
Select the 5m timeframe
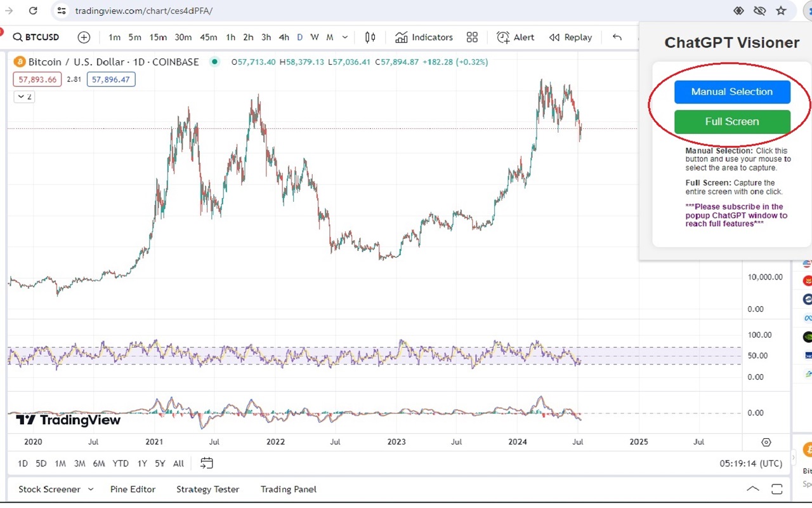[x=134, y=37]
